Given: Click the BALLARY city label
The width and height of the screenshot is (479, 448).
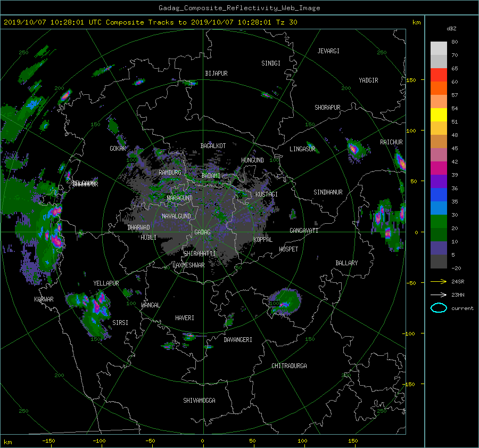Looking at the screenshot, I should (x=346, y=263).
